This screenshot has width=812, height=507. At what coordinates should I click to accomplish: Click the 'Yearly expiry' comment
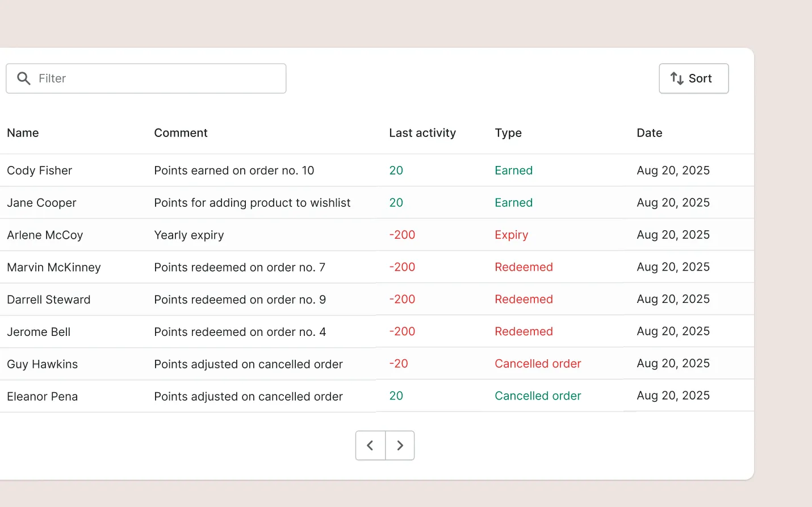pos(189,235)
